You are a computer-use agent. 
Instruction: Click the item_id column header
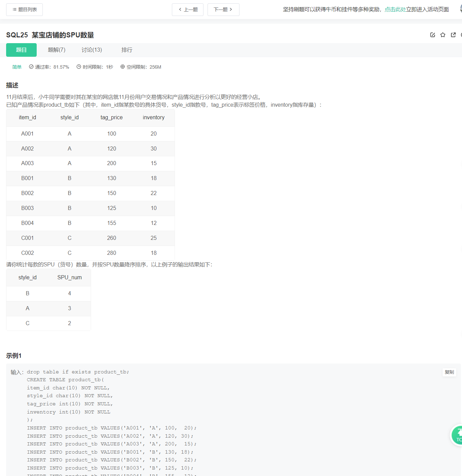(x=28, y=118)
